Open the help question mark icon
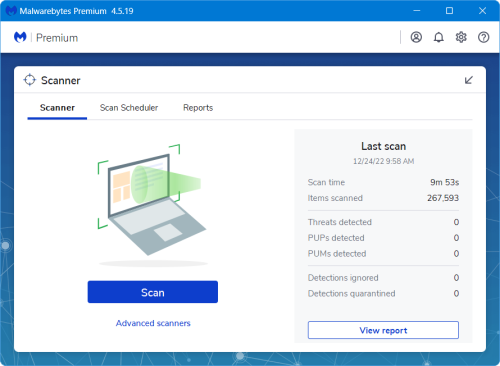The image size is (500, 366). [x=483, y=37]
